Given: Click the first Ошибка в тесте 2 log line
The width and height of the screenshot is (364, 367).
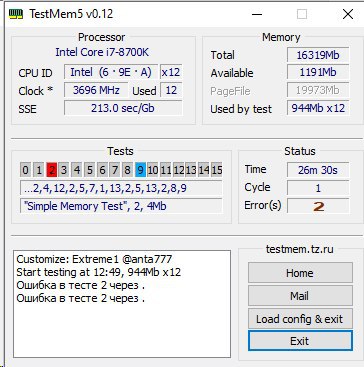Looking at the screenshot, I should (81, 285).
